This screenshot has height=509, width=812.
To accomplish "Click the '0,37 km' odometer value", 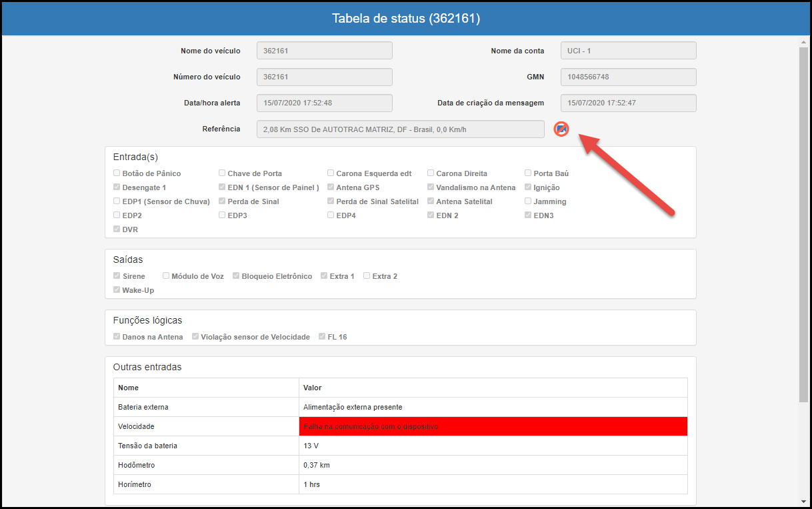I will pos(317,465).
